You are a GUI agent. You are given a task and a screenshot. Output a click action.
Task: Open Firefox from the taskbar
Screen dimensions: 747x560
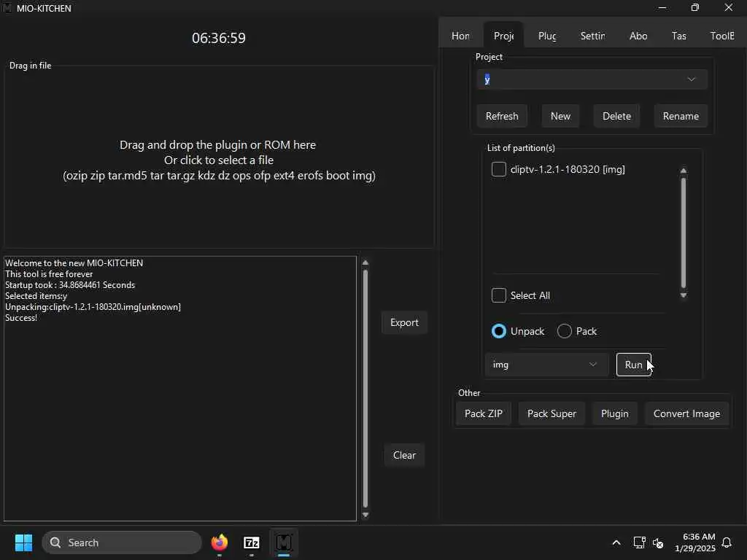click(x=219, y=542)
